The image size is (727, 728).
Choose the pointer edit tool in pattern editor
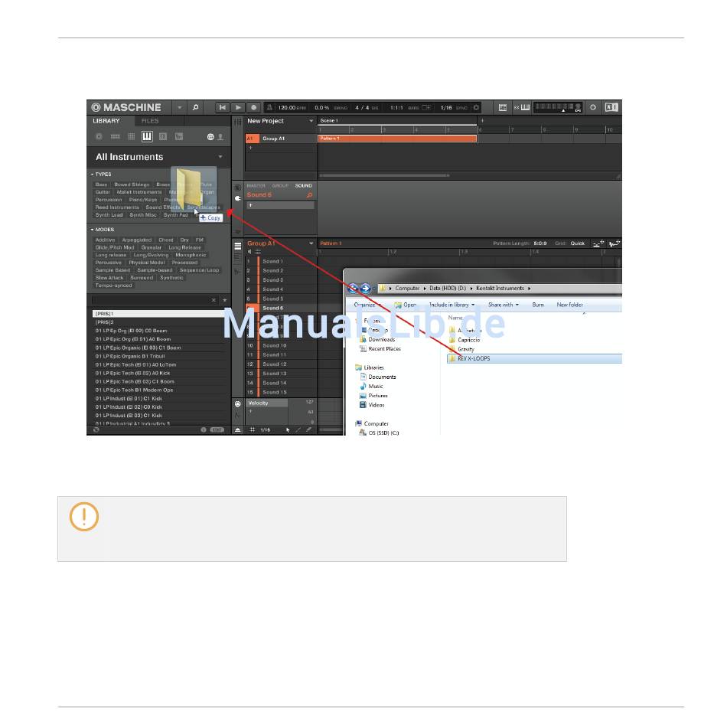tap(288, 430)
